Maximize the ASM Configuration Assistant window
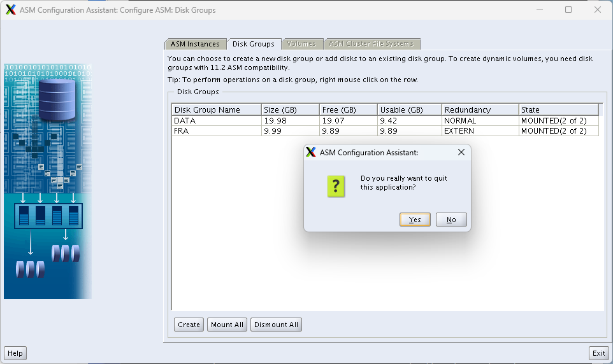Viewport: 613px width, 364px height. click(568, 10)
